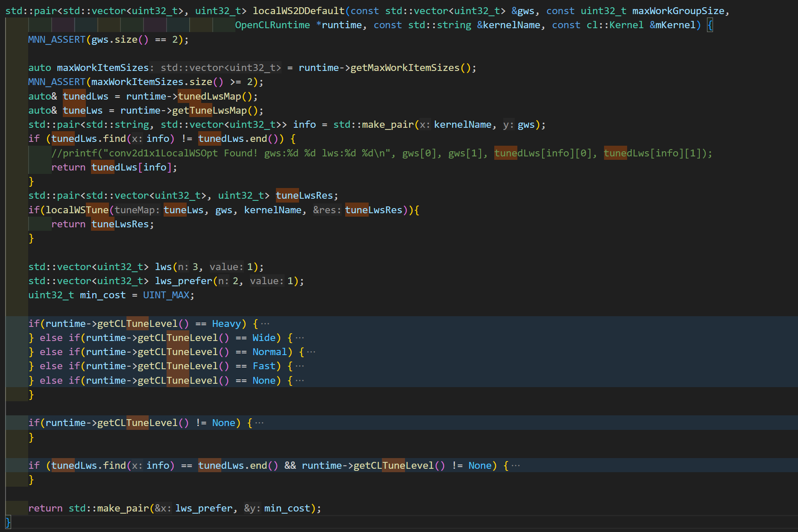Viewport: 798px width, 532px height.
Task: Click Wide enum value
Action: pyautogui.click(x=264, y=338)
